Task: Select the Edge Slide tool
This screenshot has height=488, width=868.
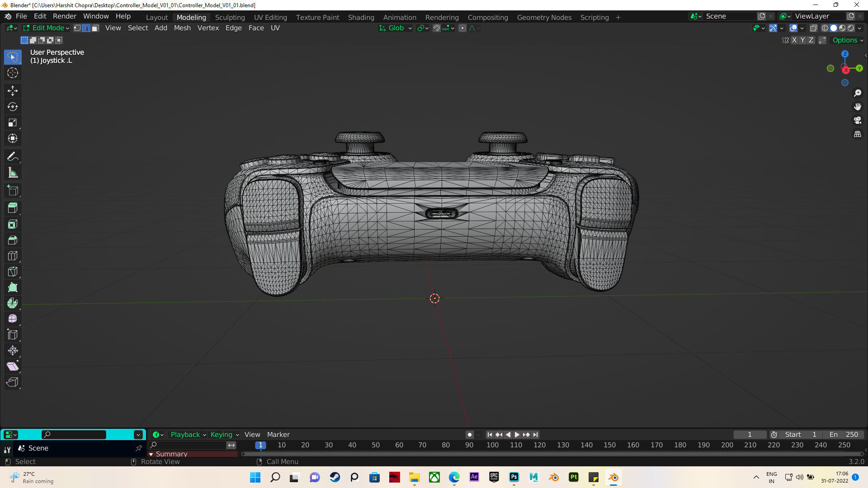Action: (x=13, y=335)
